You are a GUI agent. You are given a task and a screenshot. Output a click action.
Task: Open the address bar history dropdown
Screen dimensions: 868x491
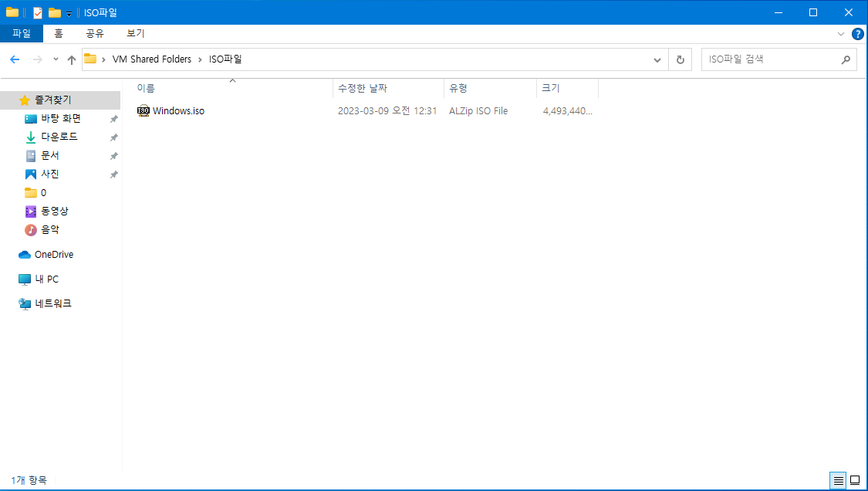pos(657,60)
